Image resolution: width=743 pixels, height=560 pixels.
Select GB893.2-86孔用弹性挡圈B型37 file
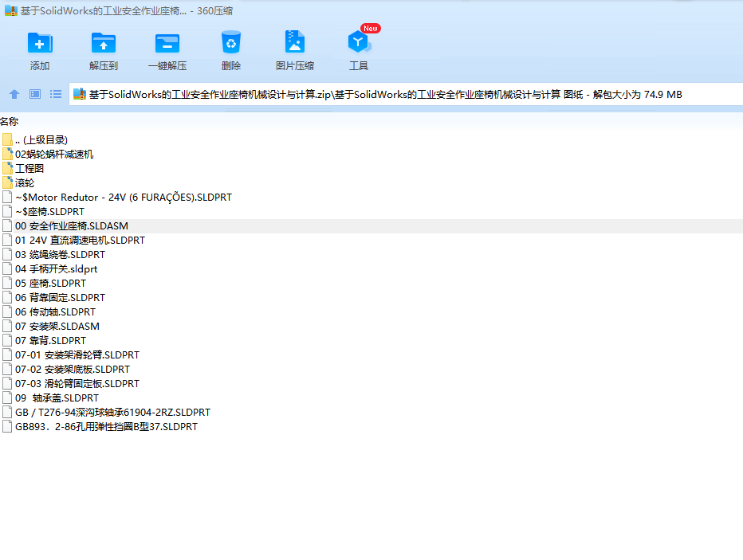coord(106,426)
